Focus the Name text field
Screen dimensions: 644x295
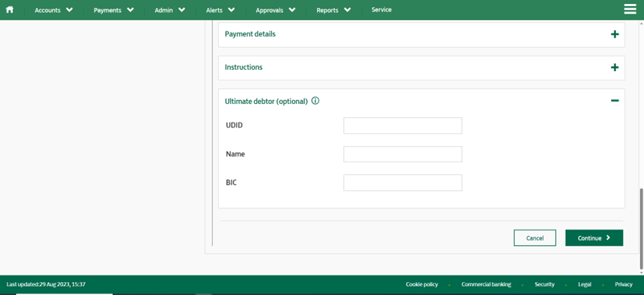[402, 154]
